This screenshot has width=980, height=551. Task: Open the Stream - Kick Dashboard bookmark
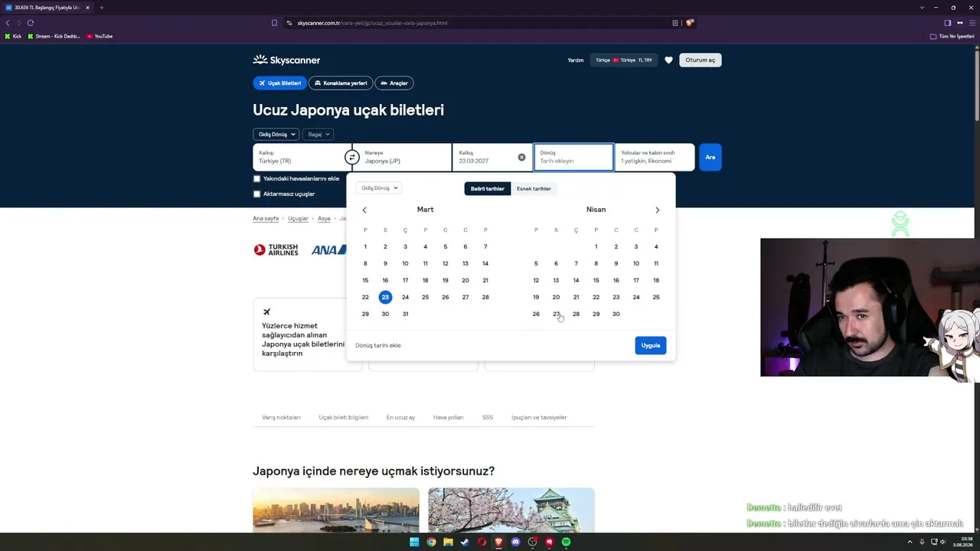coord(54,36)
